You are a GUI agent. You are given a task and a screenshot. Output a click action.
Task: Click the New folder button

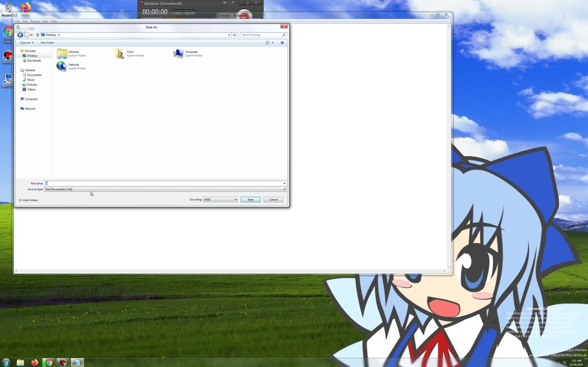(47, 43)
